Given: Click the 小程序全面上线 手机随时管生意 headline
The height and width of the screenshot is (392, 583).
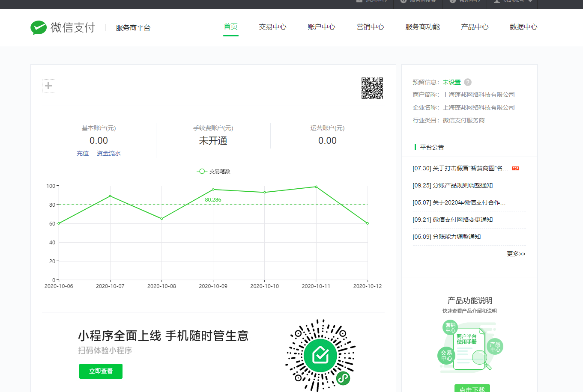Looking at the screenshot, I should 163,336.
